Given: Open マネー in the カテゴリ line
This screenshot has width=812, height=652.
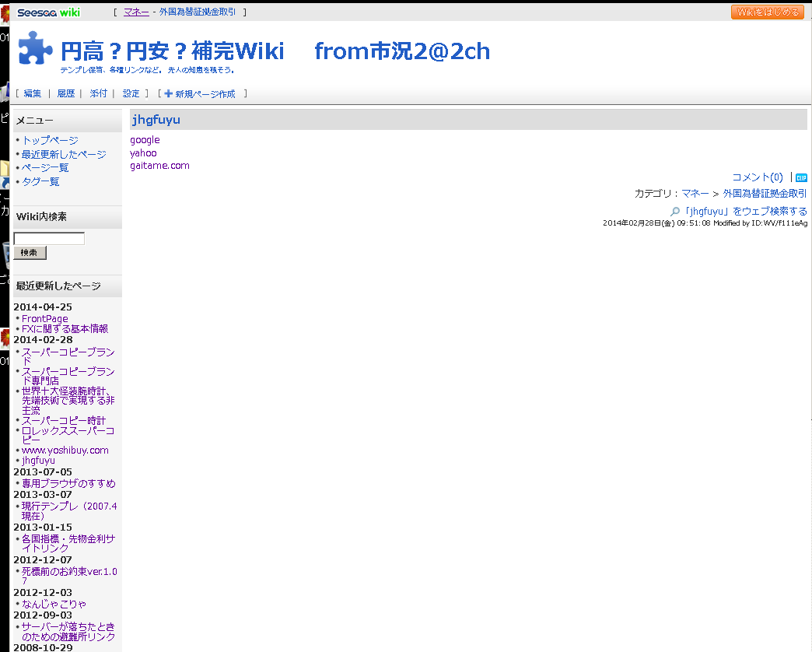Looking at the screenshot, I should tap(695, 194).
